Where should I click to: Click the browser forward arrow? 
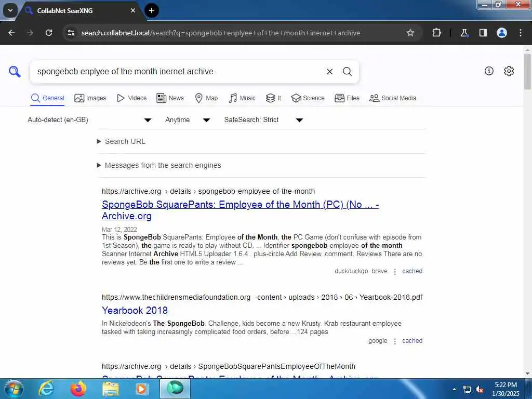30,33
